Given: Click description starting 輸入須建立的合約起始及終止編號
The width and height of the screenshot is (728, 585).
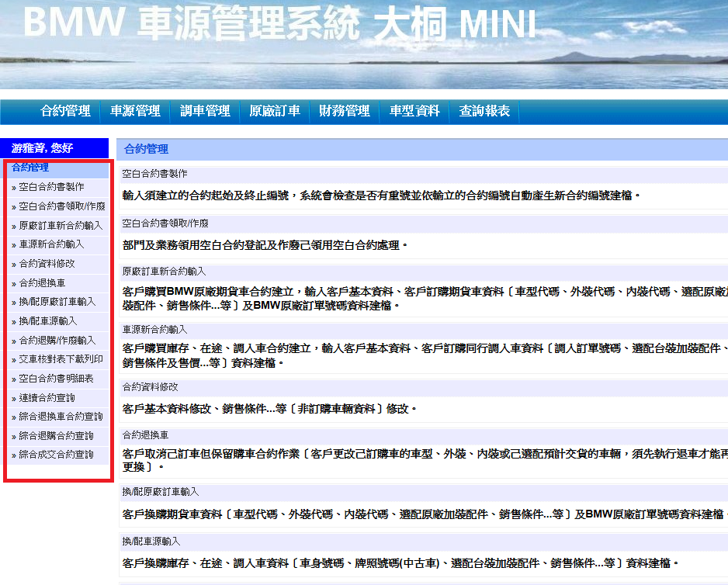Looking at the screenshot, I should coord(381,196).
